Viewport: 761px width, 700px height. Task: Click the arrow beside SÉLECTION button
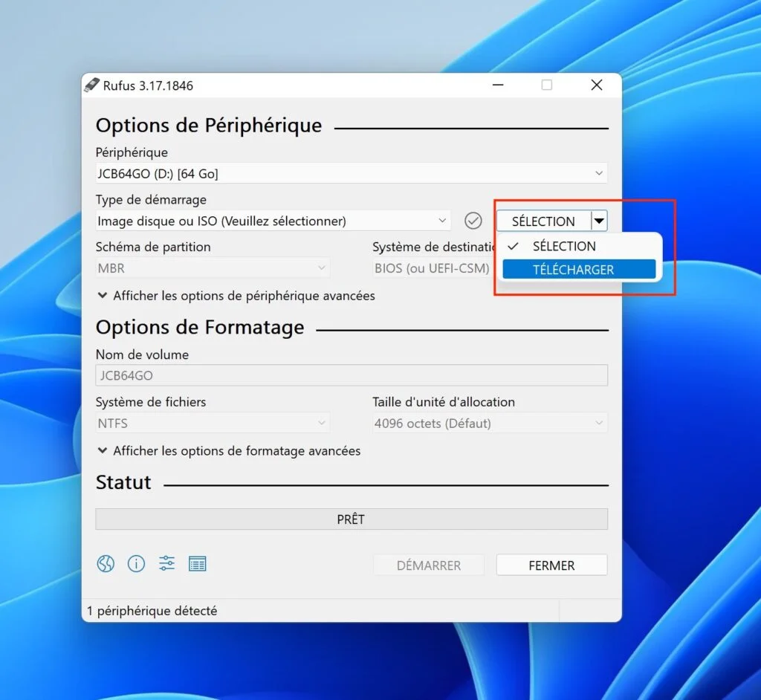[x=599, y=221]
